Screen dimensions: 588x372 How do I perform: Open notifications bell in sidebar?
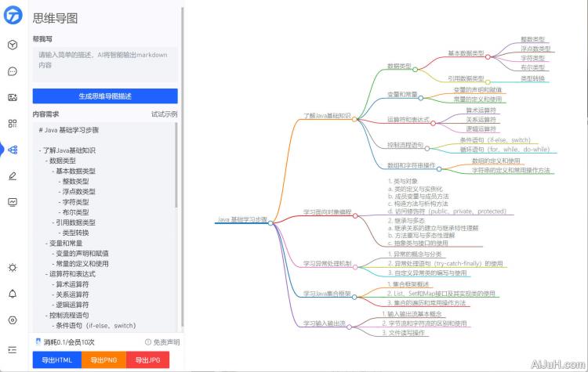13,294
